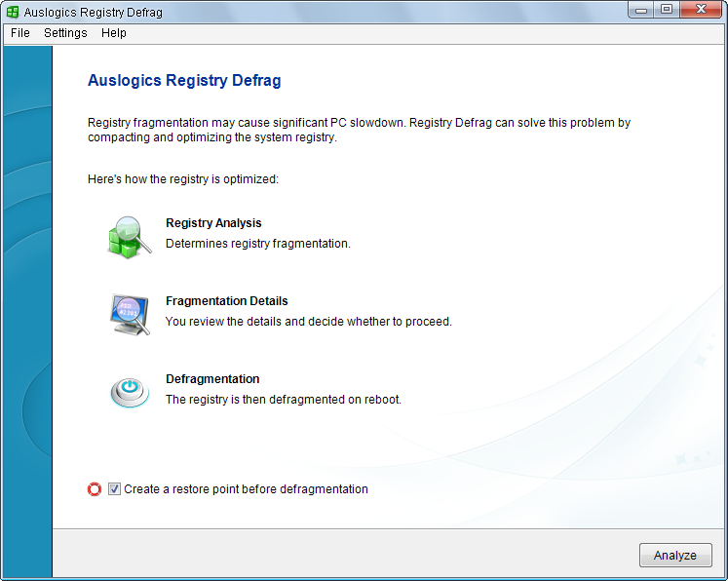This screenshot has height=581, width=728.
Task: Minimize the Registry Defrag window
Action: (x=641, y=10)
